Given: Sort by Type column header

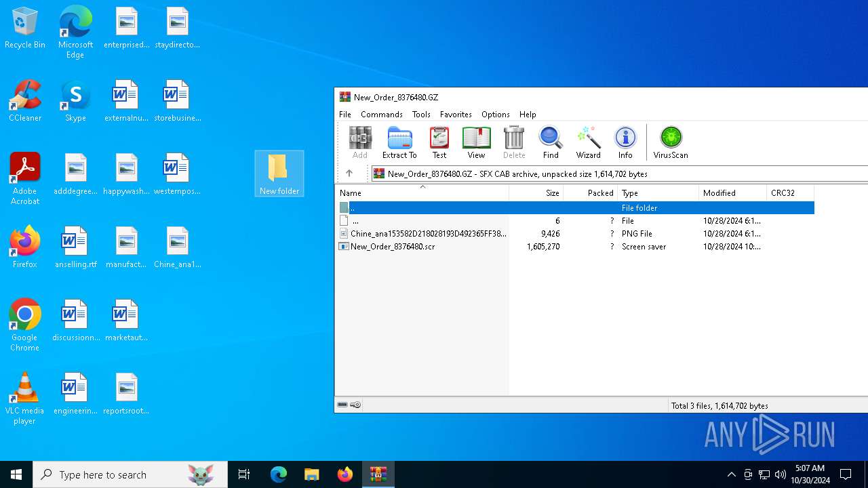Looking at the screenshot, I should [x=658, y=193].
